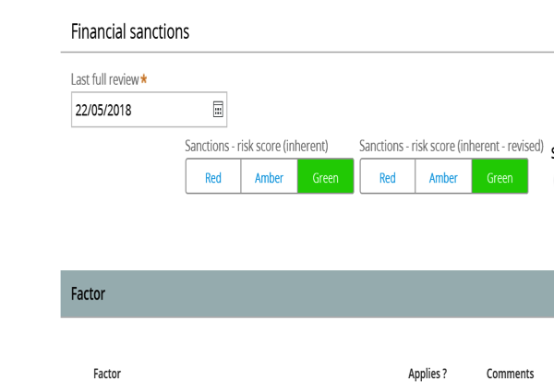554x392 pixels.
Task: Set revised inherent risk score to Green
Action: point(500,176)
